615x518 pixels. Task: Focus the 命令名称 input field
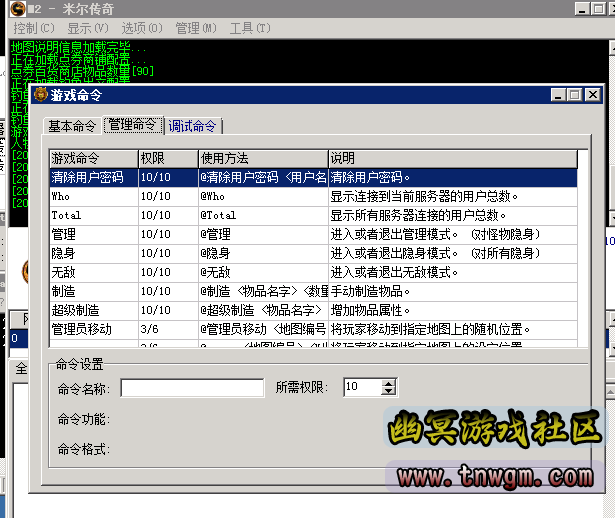tap(192, 388)
